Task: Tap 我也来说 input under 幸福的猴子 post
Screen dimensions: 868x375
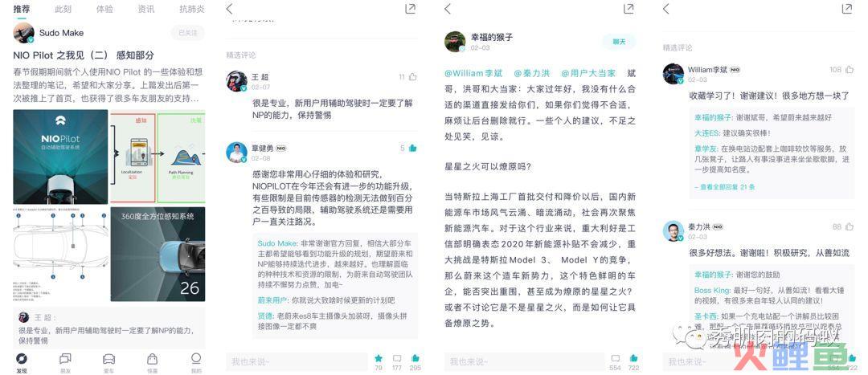Action: pyautogui.click(x=523, y=361)
